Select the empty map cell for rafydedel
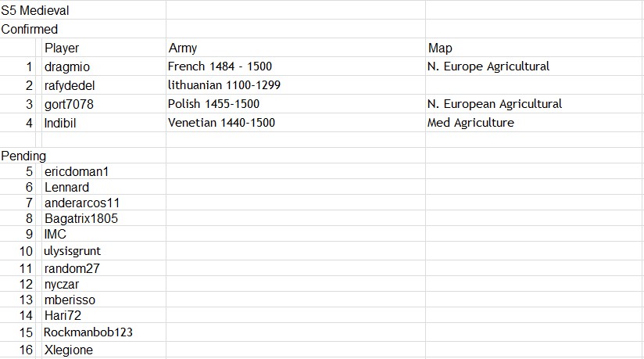The image size is (644, 359). (x=535, y=85)
